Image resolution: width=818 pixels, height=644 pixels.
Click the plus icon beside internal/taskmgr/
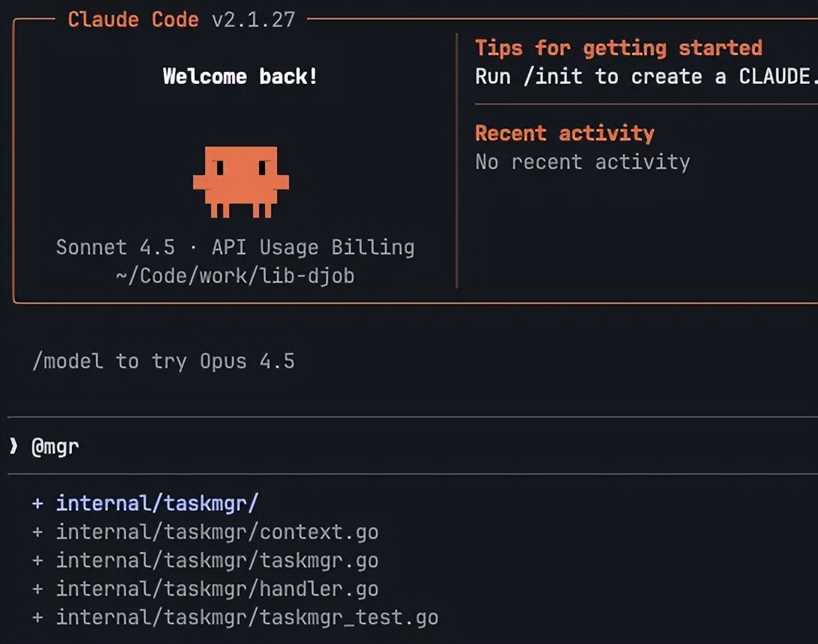37,503
